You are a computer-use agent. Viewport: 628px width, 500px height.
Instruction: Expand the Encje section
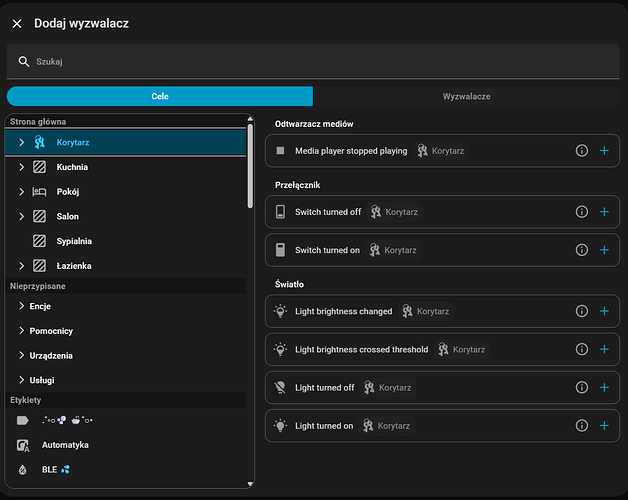[x=21, y=306]
